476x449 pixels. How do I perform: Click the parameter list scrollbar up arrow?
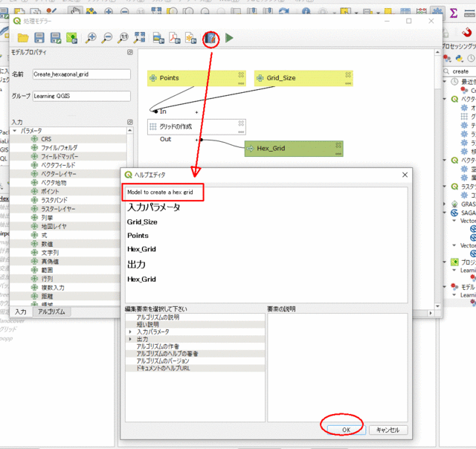[x=130, y=130]
